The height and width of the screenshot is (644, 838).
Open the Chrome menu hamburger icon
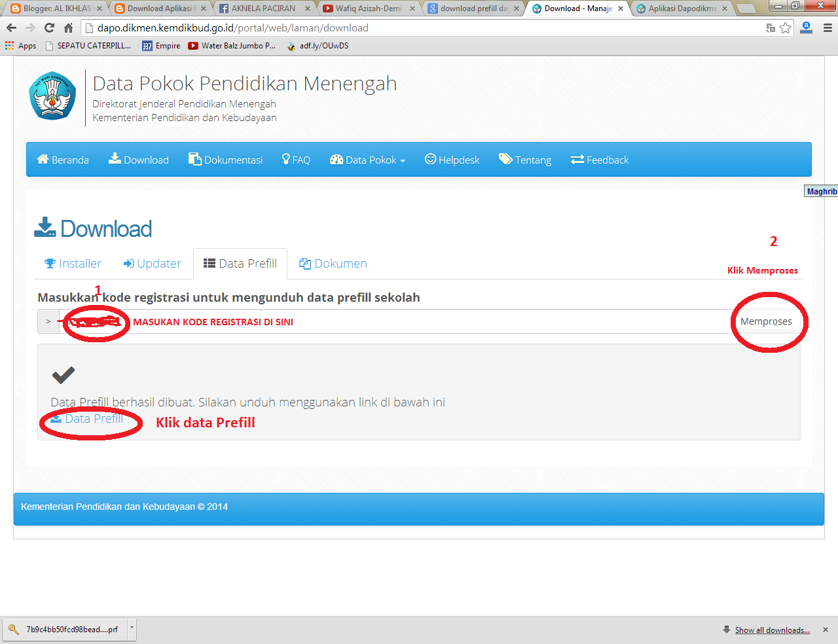(828, 27)
